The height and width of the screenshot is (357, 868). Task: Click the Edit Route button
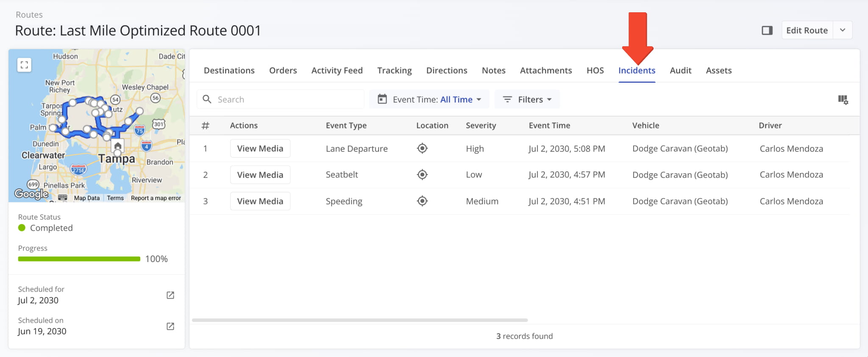[807, 31]
